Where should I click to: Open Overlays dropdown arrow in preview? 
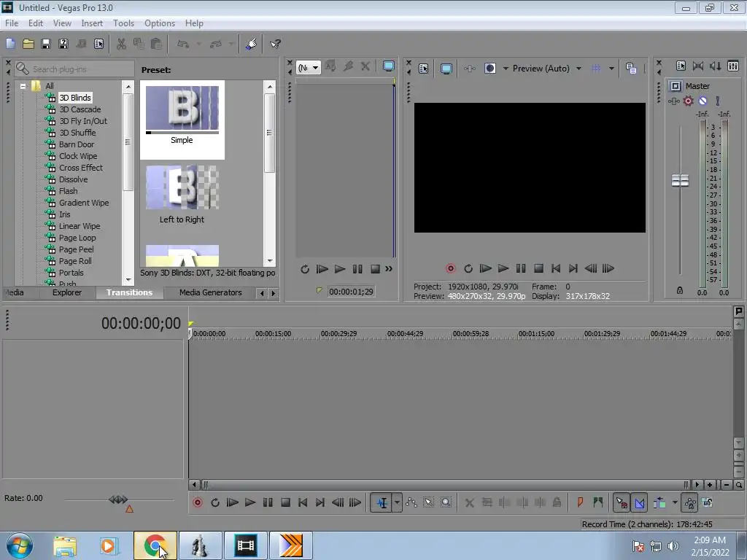[x=611, y=69]
